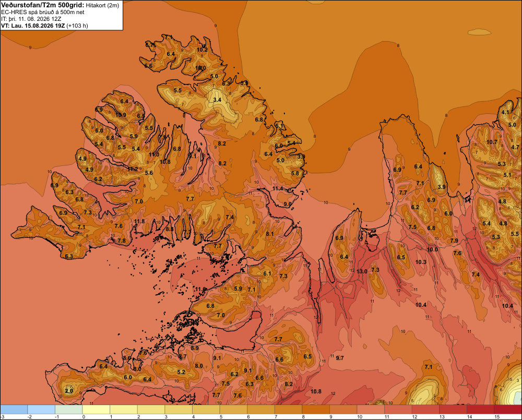Click the temperature value 3.4 on the map

pos(217,100)
